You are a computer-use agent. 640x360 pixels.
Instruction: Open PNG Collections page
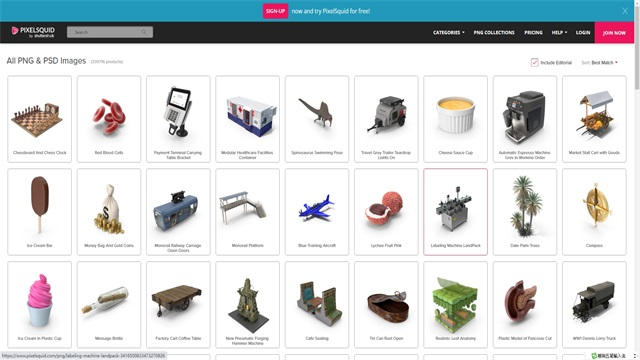point(494,32)
